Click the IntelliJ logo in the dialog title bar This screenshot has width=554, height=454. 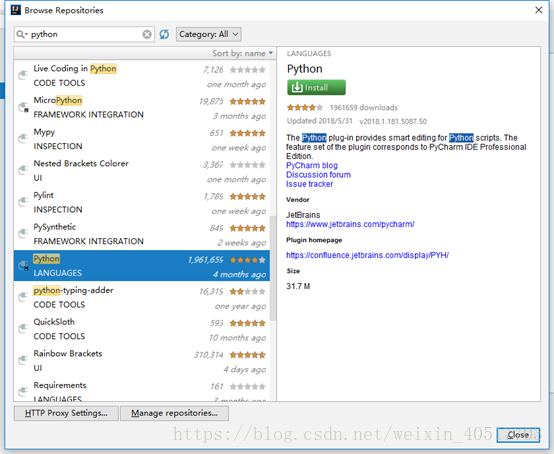tap(16, 10)
